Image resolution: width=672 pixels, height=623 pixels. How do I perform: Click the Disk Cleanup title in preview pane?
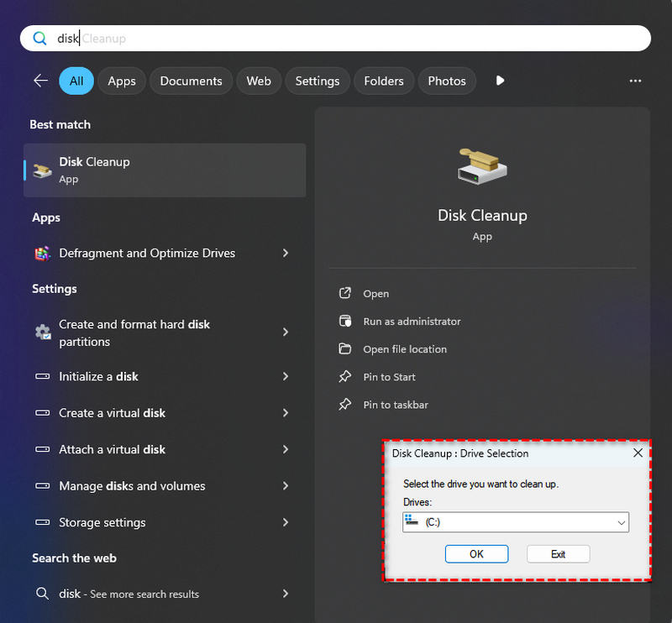tap(482, 215)
